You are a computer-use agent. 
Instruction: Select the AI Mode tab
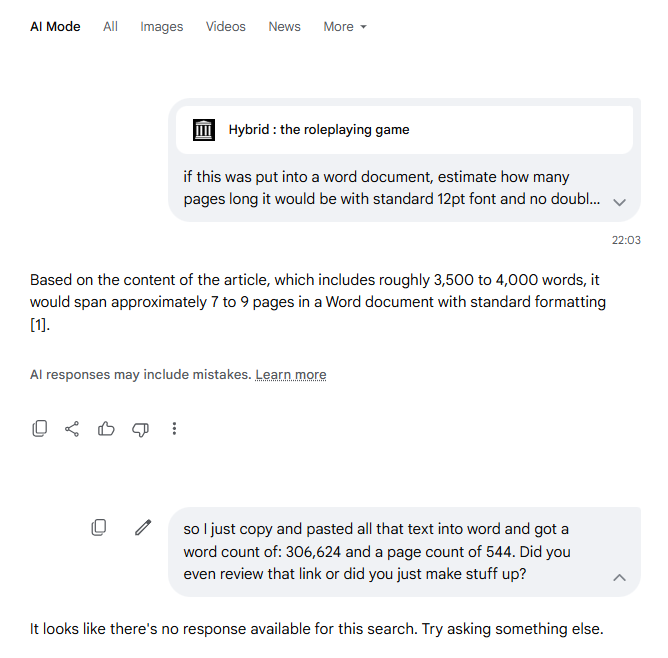[x=55, y=27]
